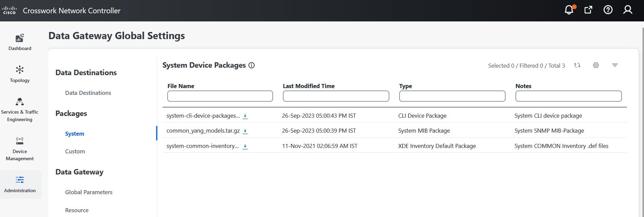The height and width of the screenshot is (217, 644).
Task: Refresh the System Device Packages table
Action: coord(577,65)
